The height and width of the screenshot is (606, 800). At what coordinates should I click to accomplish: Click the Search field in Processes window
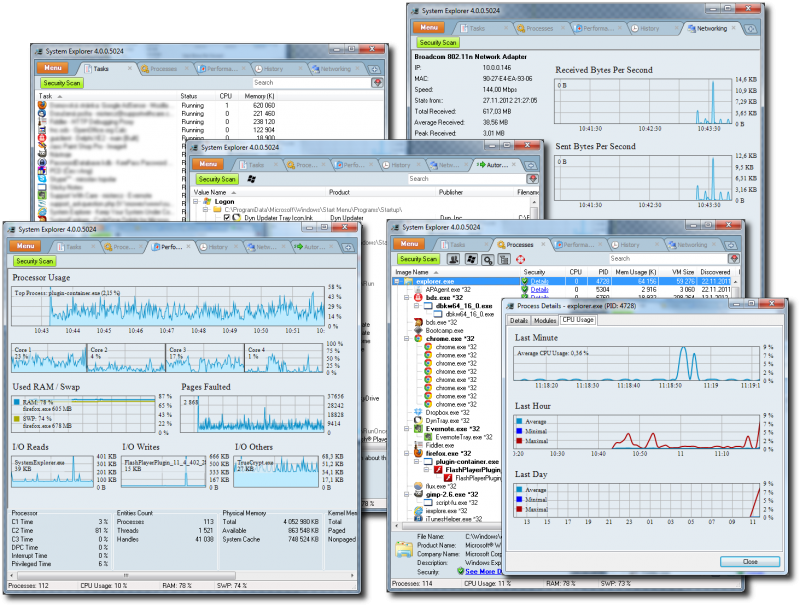[x=668, y=259]
